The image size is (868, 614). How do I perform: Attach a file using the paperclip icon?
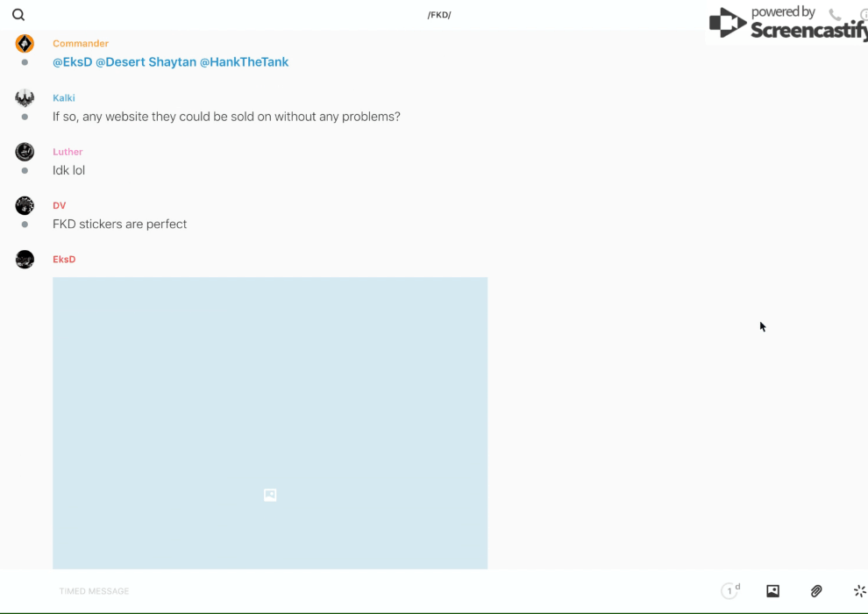tap(816, 591)
